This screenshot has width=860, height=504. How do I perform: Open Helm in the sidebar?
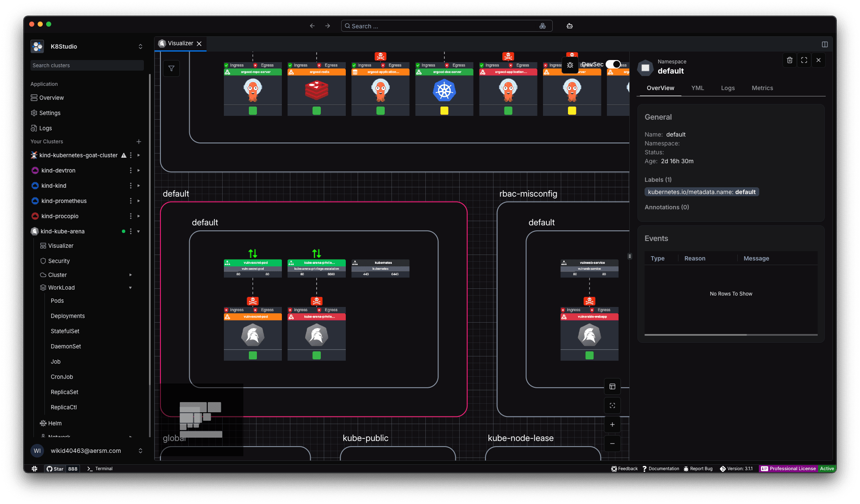(51, 423)
